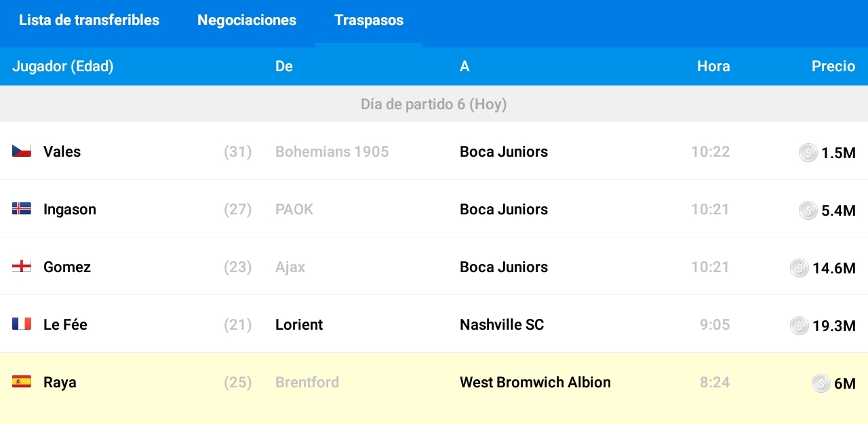Click the France flag icon beside Le Fée
868x424 pixels.
click(x=22, y=324)
